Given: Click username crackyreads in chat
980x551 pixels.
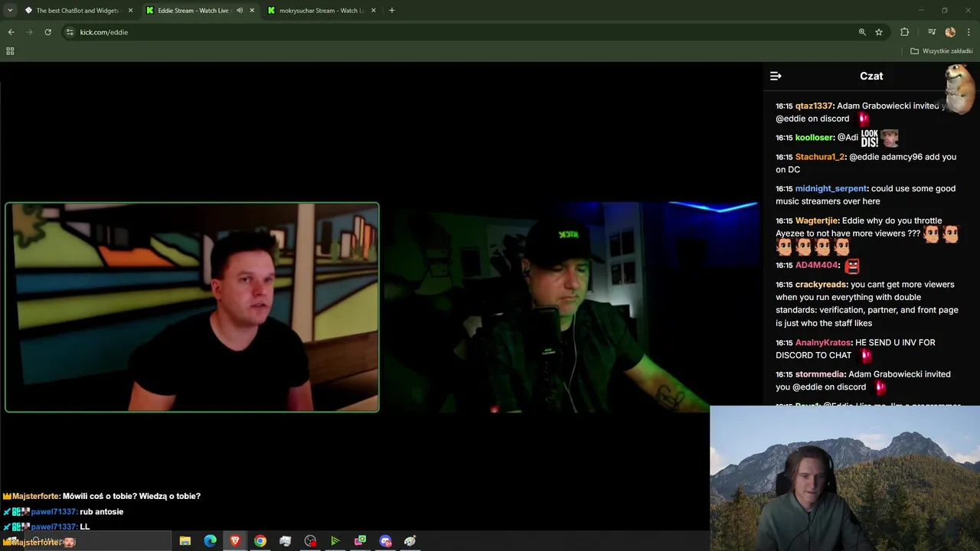Looking at the screenshot, I should [822, 285].
